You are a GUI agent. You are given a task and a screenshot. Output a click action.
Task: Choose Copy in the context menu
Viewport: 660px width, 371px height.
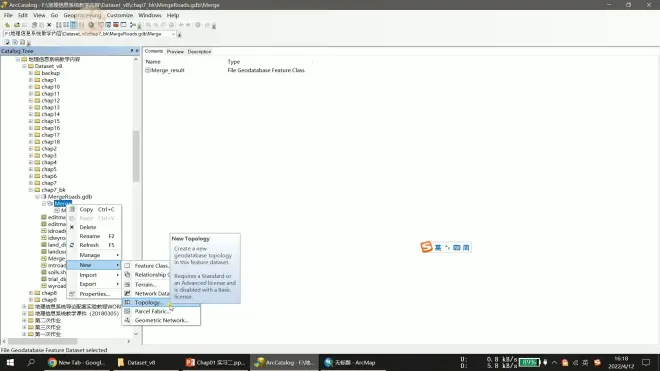coord(93,209)
